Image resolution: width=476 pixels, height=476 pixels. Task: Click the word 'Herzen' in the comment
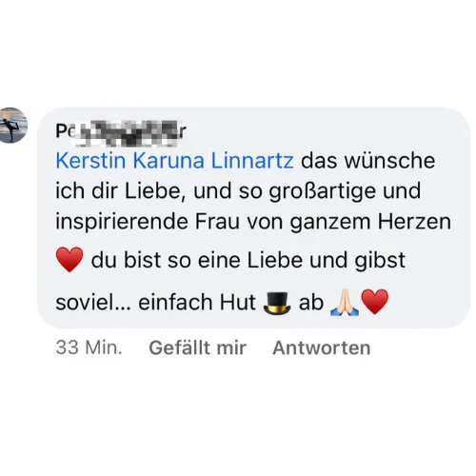(414, 222)
